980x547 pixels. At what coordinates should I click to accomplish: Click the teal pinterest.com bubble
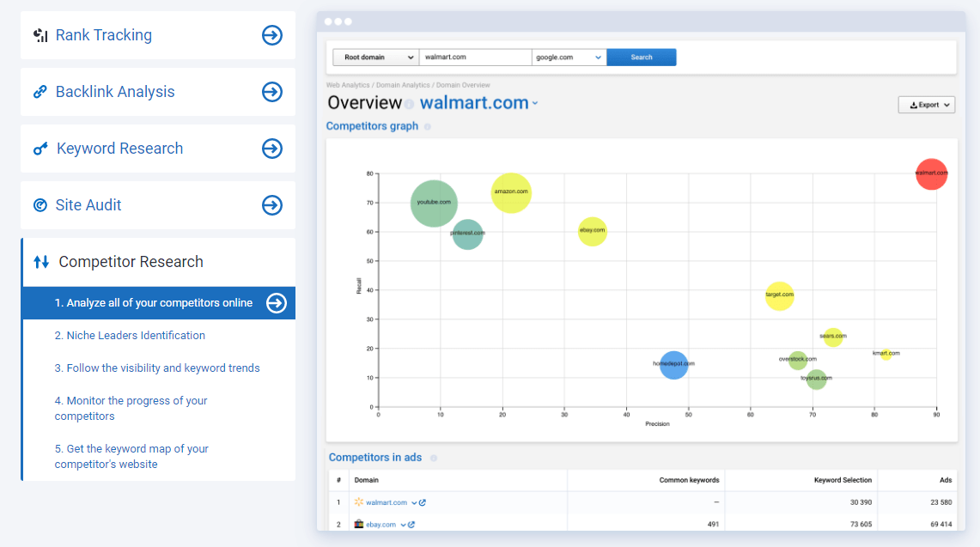(467, 234)
